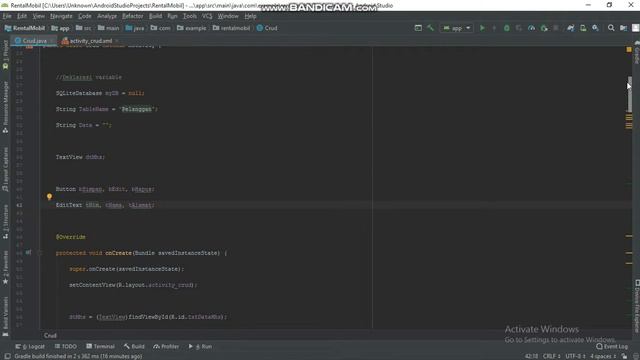Click the main breadcrumb folder

(109, 28)
